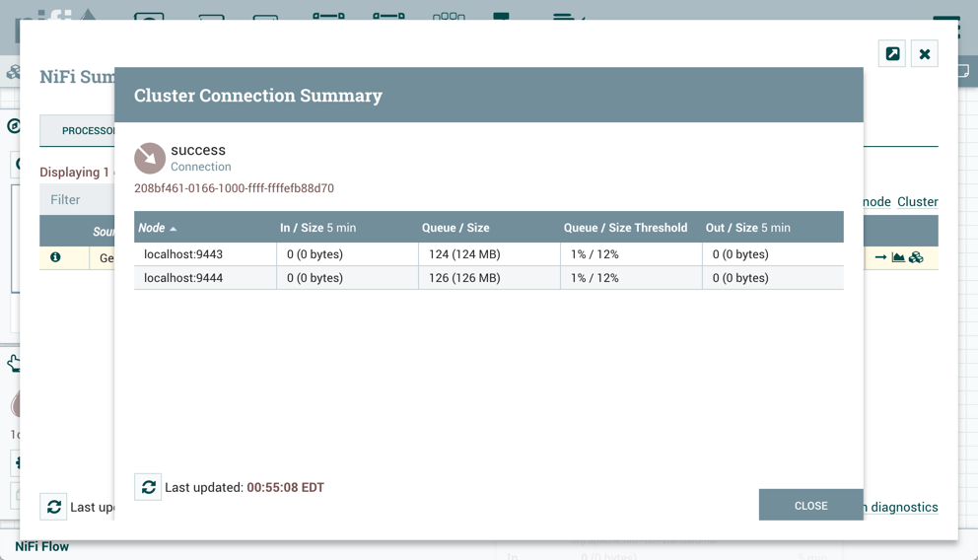Open the Cluster view link

pos(917,201)
